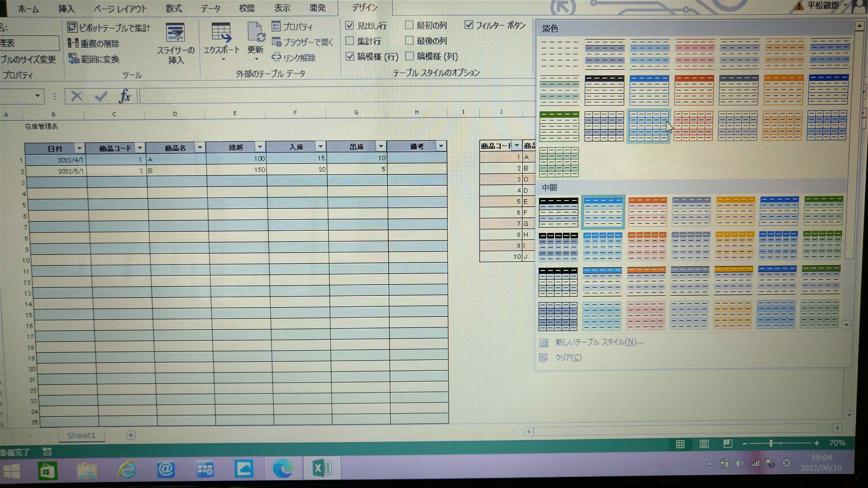The width and height of the screenshot is (868, 488).
Task: Open filter dropdown for 備考 column
Action: coord(441,146)
